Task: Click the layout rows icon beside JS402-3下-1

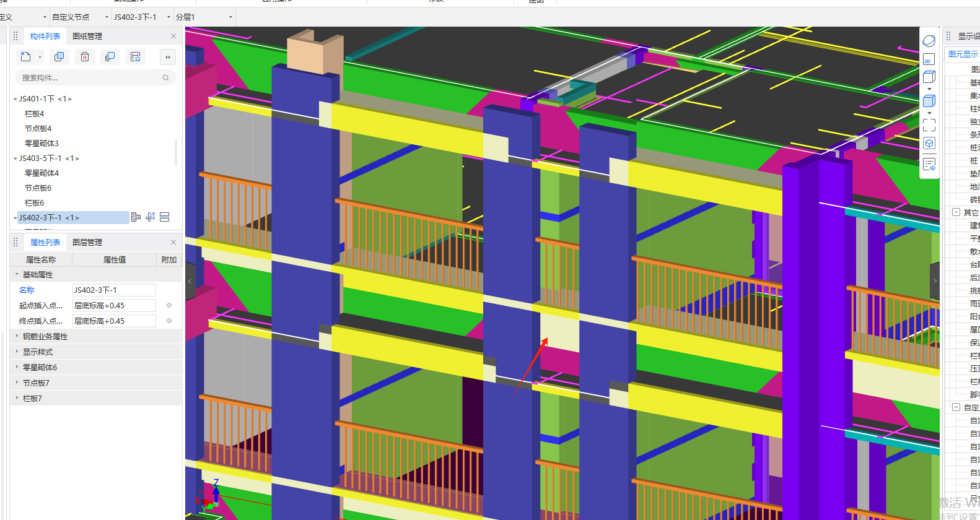Action: pyautogui.click(x=165, y=217)
